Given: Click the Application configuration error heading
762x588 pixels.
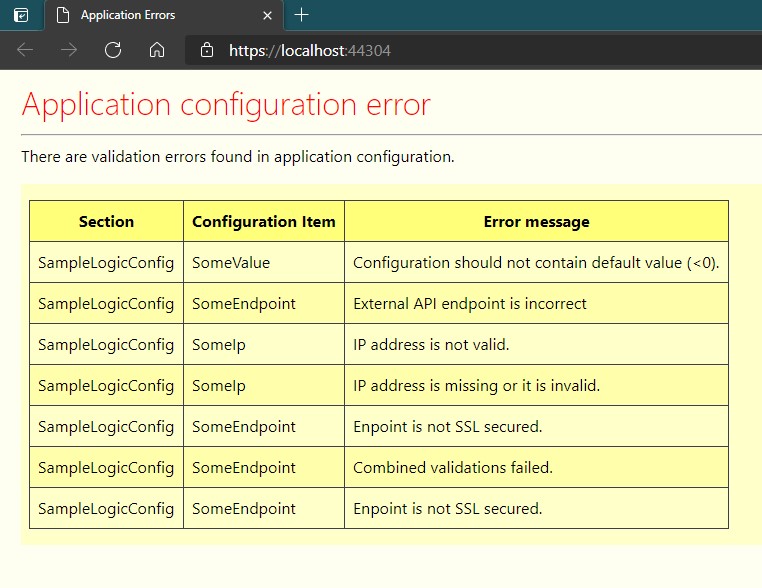Looking at the screenshot, I should [226, 104].
